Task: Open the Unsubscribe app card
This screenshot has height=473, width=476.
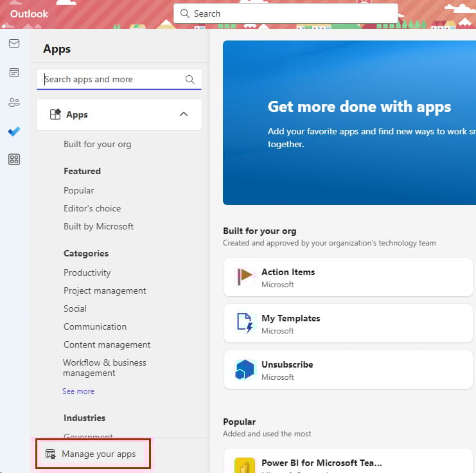Action: (348, 370)
